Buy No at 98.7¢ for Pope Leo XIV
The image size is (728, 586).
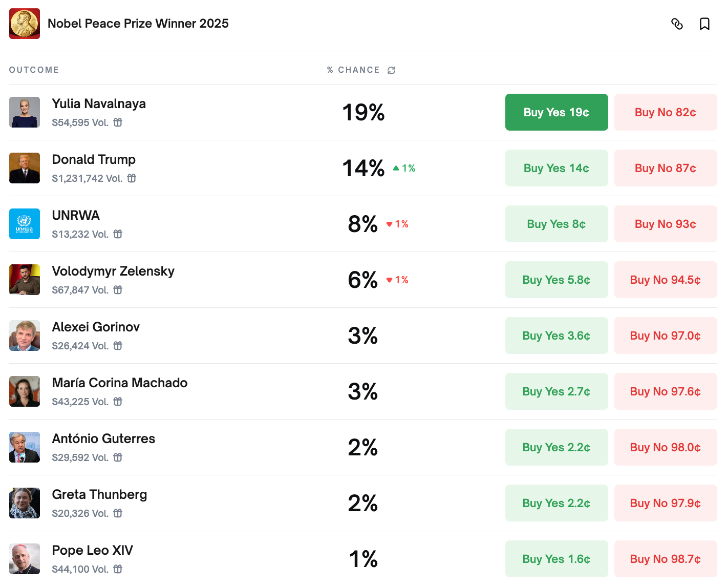(666, 559)
